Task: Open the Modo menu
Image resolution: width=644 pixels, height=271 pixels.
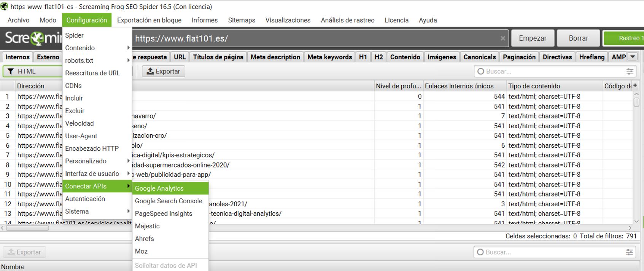Action: tap(48, 20)
